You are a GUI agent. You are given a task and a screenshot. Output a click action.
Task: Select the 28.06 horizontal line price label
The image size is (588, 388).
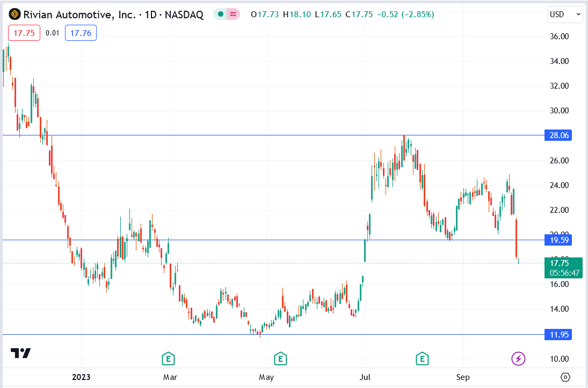tap(558, 135)
